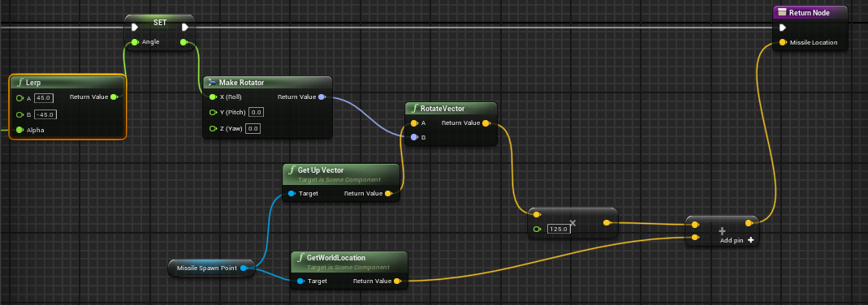Click the Lerp node A input pin
The width and height of the screenshot is (868, 305).
tap(20, 98)
